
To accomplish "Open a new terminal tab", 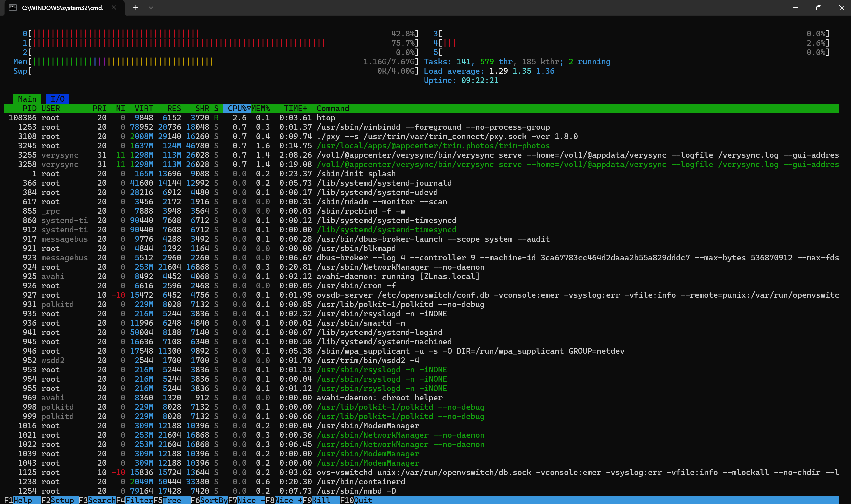I will [135, 7].
